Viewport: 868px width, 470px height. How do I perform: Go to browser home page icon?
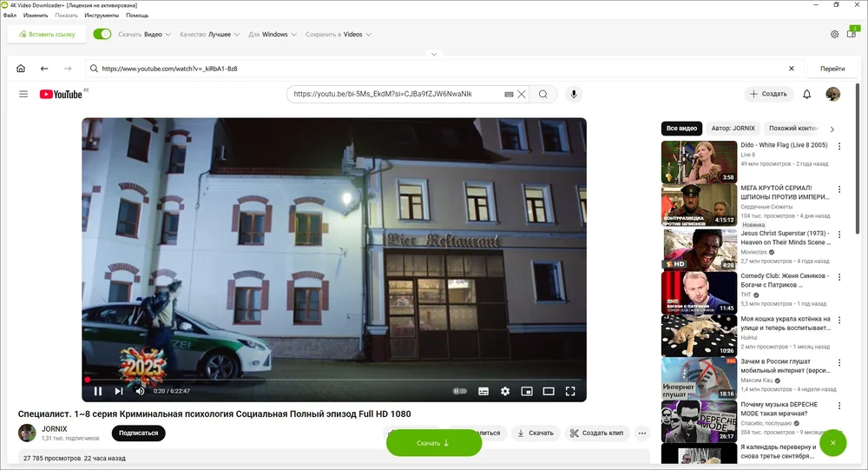(21, 69)
